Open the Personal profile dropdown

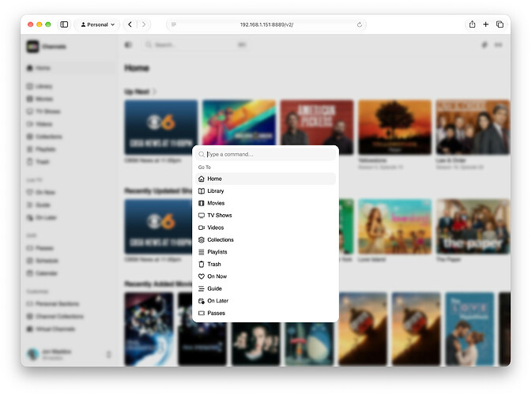(98, 24)
